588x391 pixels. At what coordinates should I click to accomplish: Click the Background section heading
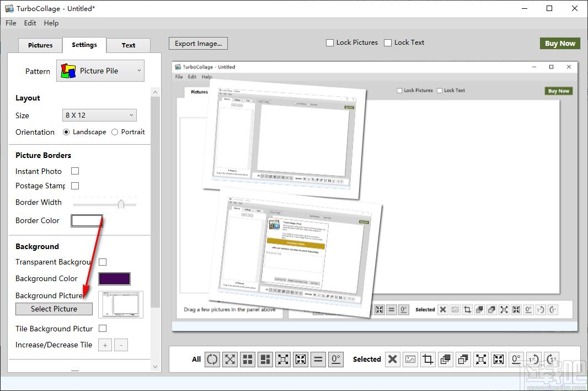coord(37,247)
